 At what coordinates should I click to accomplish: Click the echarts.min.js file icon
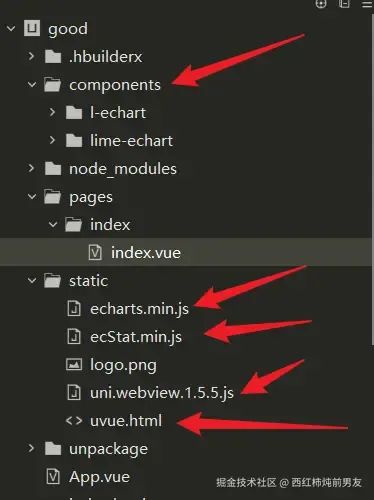click(74, 308)
